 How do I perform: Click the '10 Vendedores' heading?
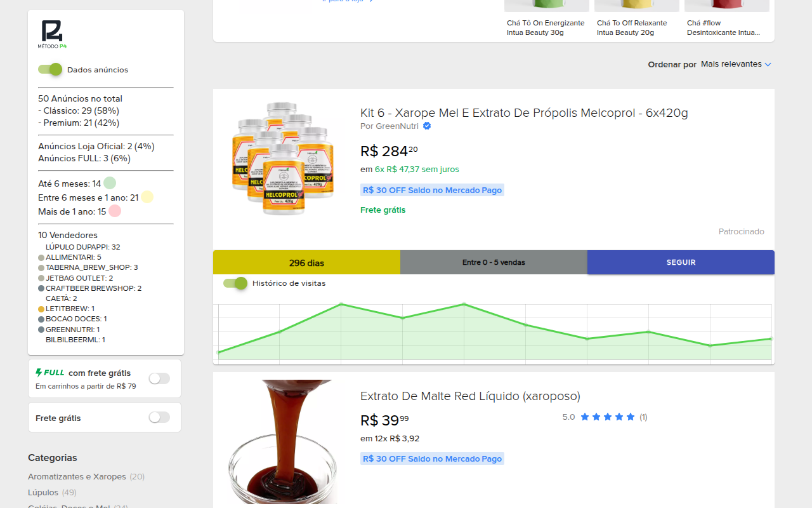pos(68,235)
